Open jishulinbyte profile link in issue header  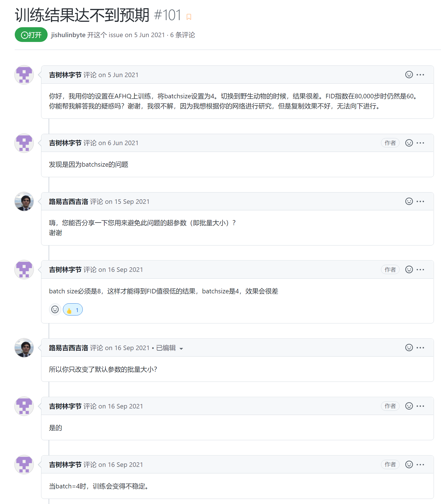68,35
